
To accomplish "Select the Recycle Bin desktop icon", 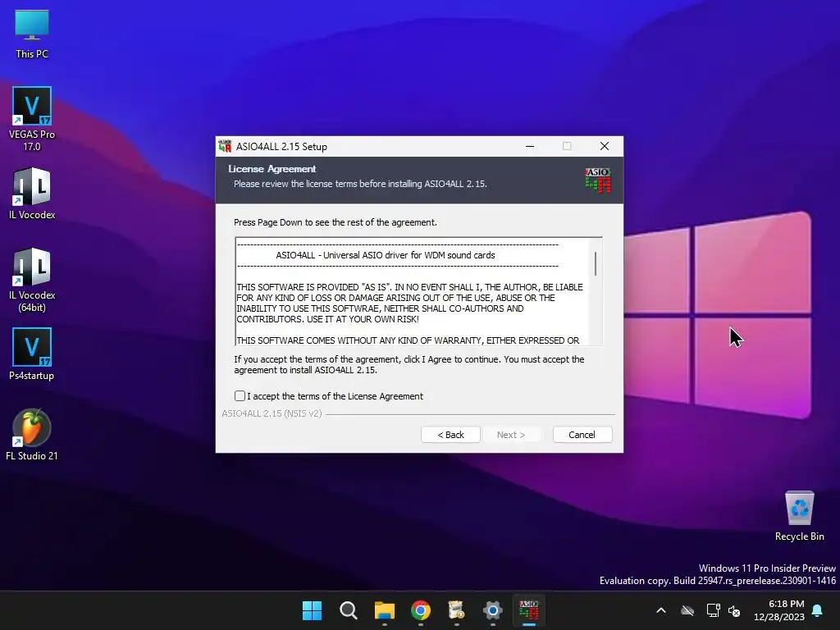I will (x=799, y=515).
